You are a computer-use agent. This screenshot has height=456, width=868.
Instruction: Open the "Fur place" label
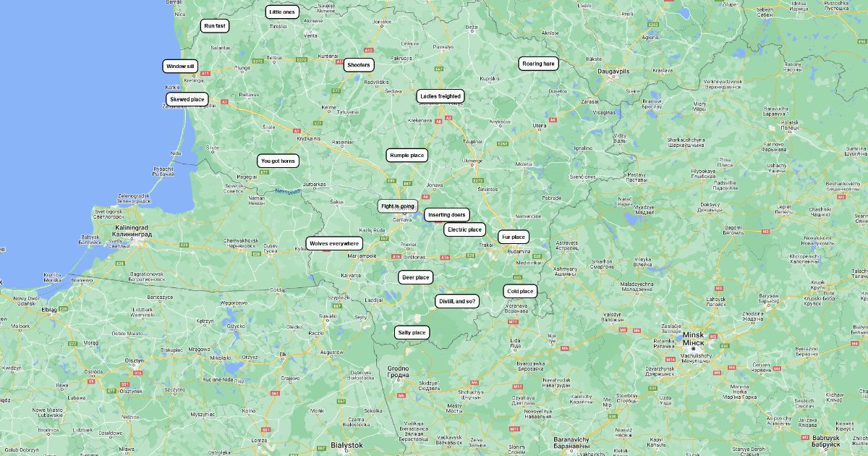[514, 237]
